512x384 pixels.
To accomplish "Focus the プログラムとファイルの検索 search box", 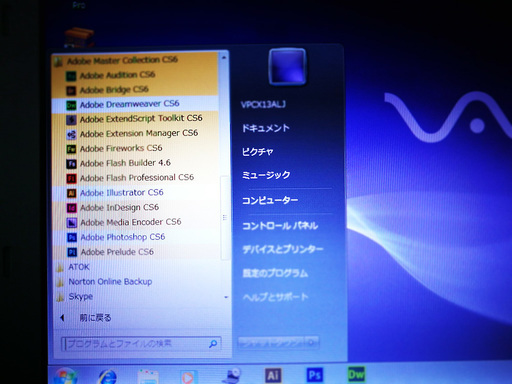I will 141,344.
